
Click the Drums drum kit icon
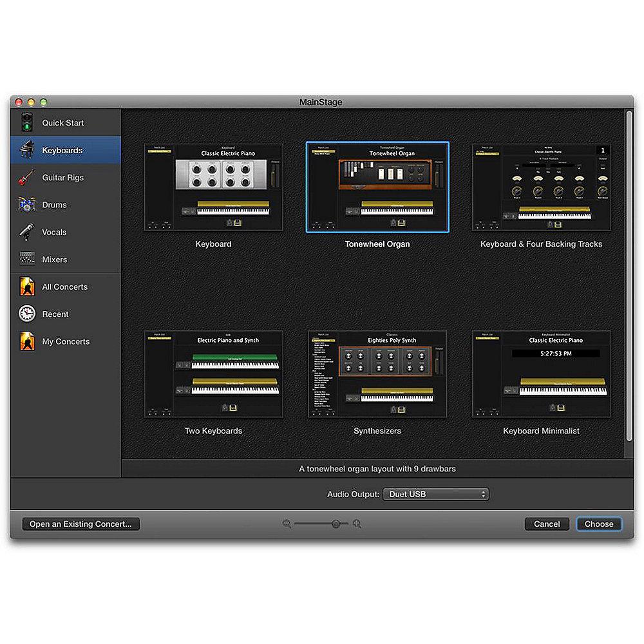pyautogui.click(x=27, y=205)
